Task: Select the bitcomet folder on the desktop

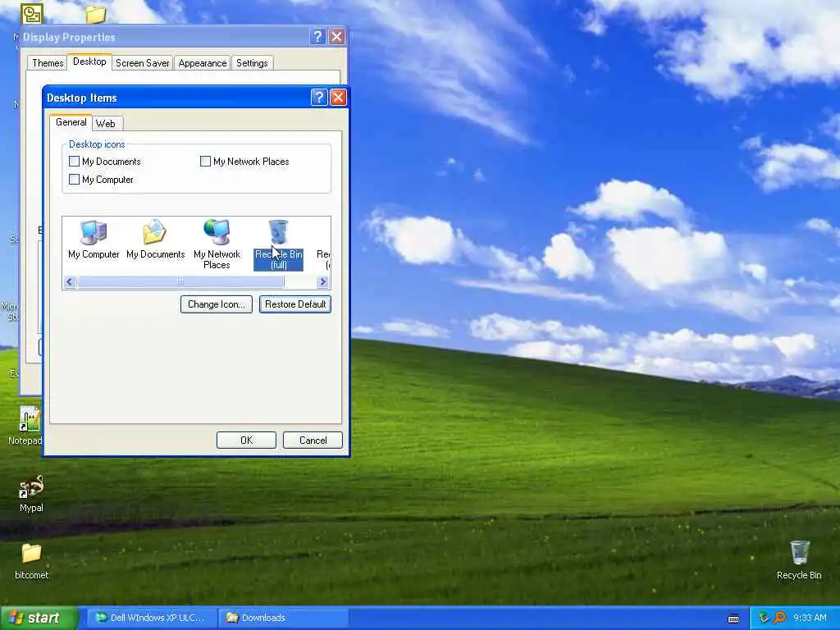Action: [x=31, y=561]
